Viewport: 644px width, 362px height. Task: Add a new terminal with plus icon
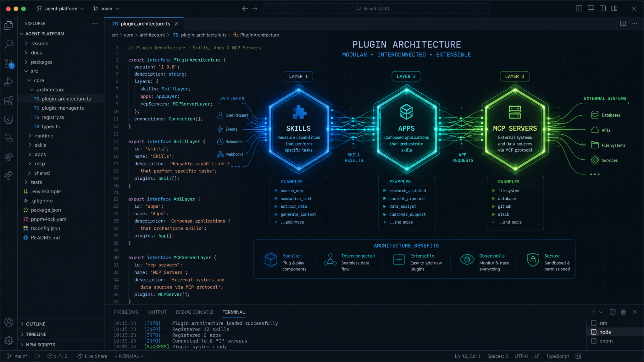point(593,312)
